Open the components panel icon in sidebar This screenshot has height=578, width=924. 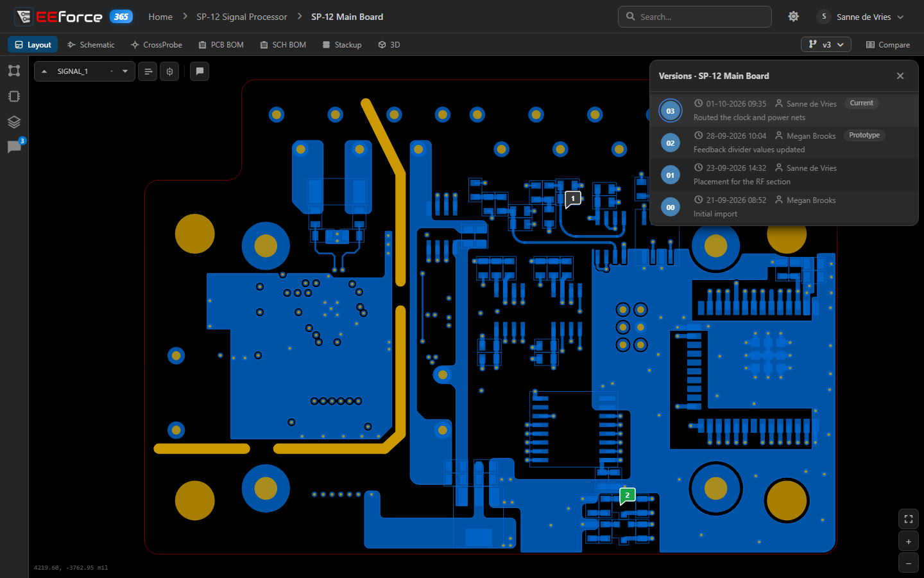(x=14, y=96)
